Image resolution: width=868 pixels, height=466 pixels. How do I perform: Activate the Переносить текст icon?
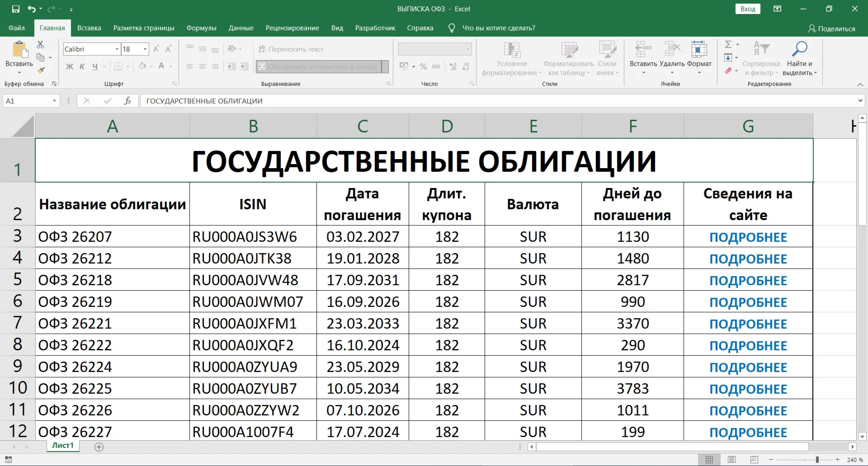[x=292, y=49]
